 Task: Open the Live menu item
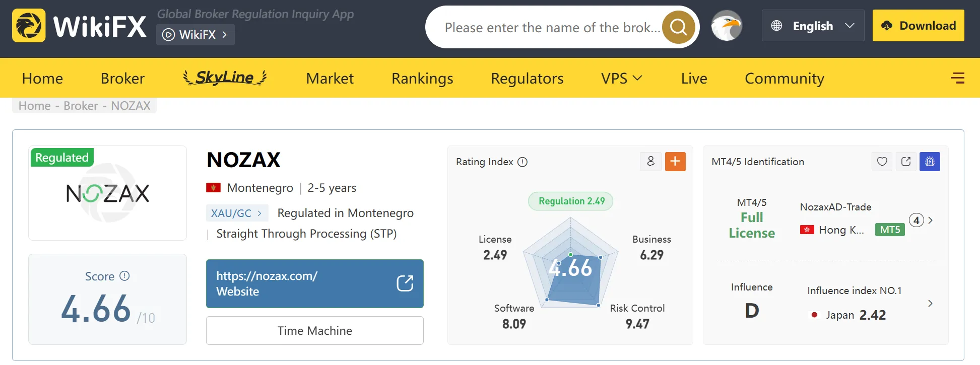(694, 78)
